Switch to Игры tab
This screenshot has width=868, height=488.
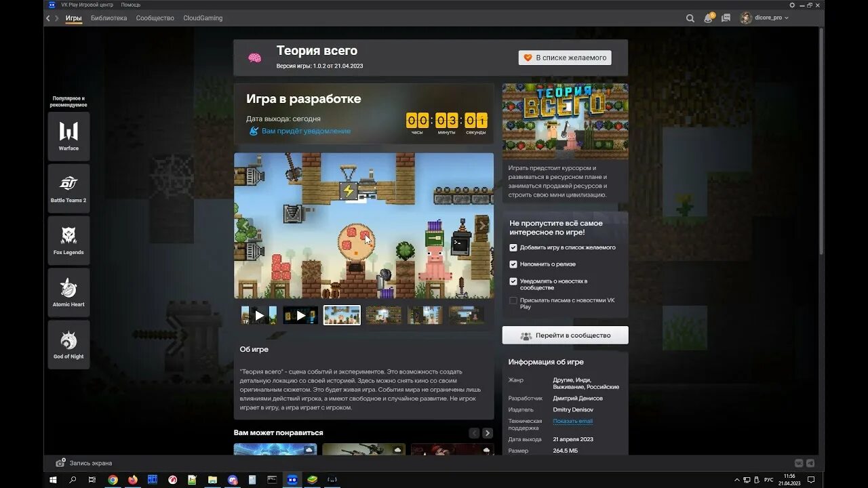click(74, 18)
